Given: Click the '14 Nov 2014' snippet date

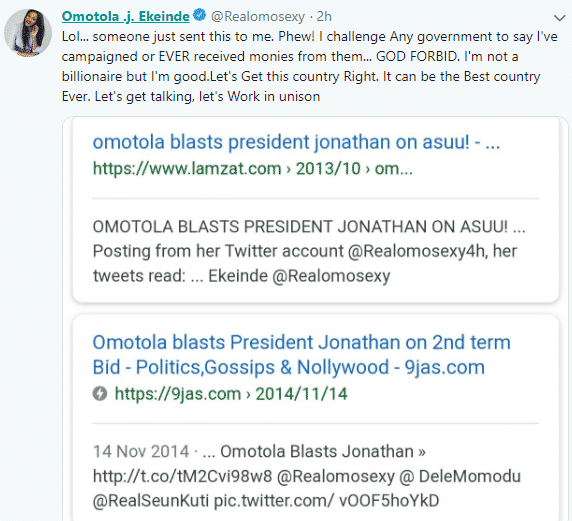Looking at the screenshot, I should (x=141, y=451).
